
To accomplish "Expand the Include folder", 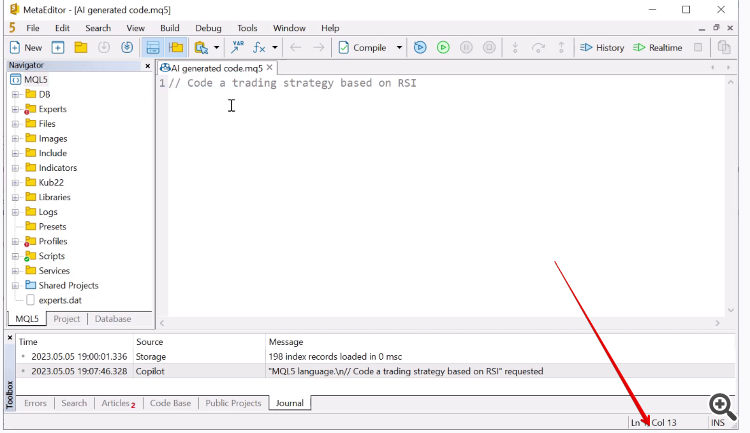I will [x=15, y=154].
